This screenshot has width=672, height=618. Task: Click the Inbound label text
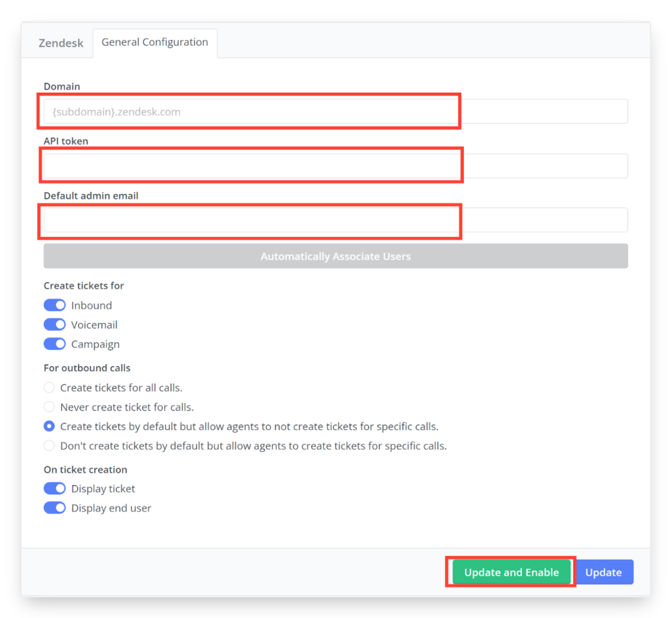(x=92, y=305)
